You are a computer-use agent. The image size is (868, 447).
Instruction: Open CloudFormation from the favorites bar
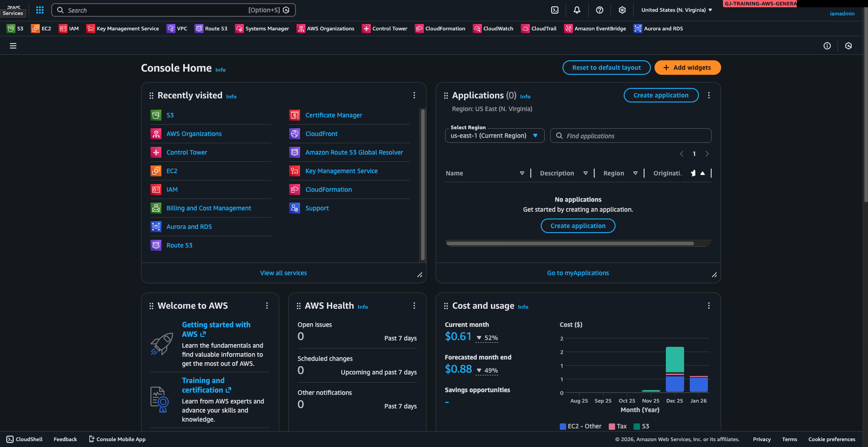click(440, 28)
